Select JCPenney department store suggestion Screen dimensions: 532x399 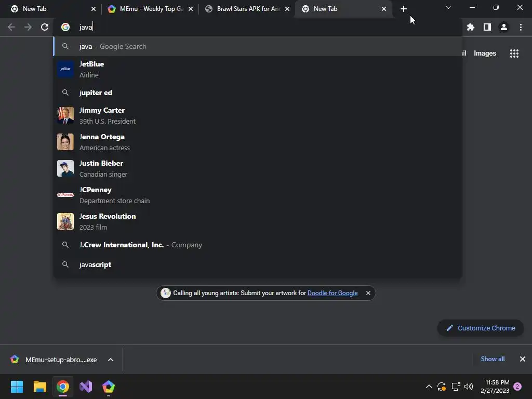258,195
